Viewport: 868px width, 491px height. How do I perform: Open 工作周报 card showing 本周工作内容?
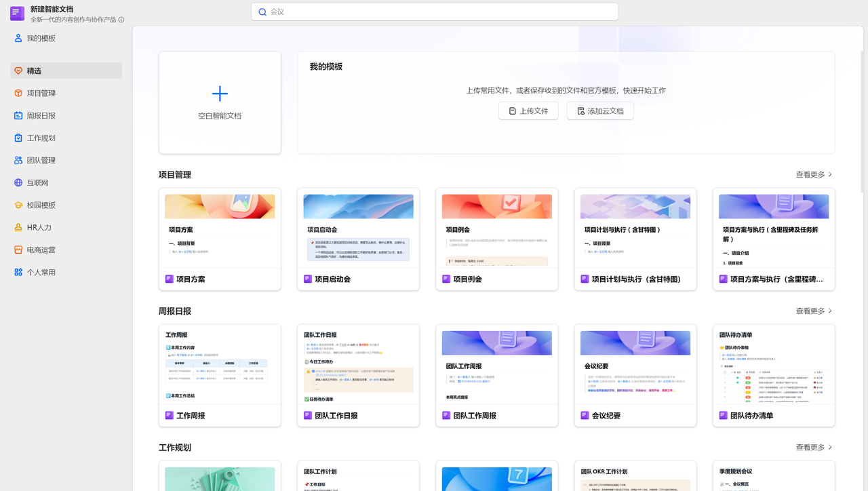220,375
